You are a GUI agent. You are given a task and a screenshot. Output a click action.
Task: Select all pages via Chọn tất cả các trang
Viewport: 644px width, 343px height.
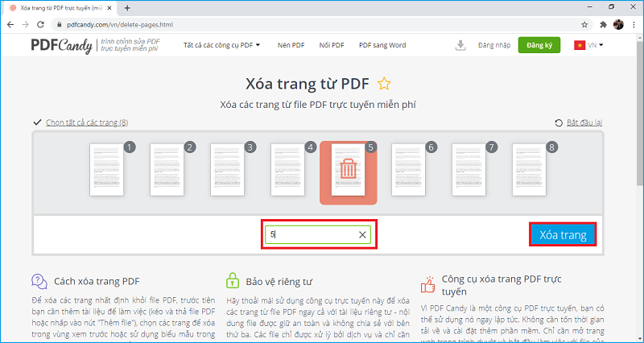click(x=87, y=122)
